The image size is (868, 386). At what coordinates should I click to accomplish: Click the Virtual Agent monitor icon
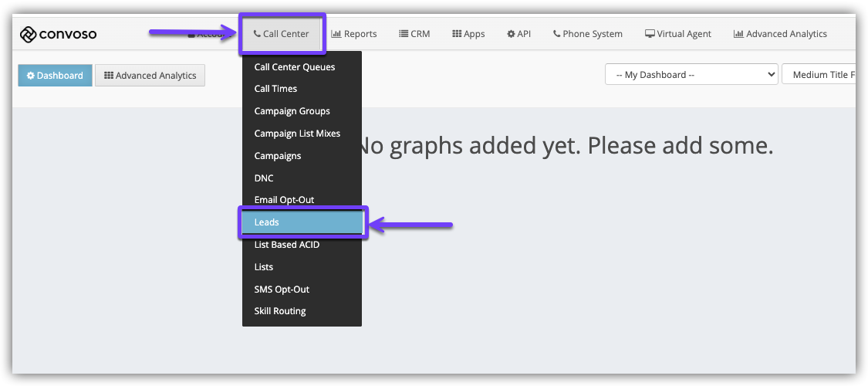click(650, 34)
